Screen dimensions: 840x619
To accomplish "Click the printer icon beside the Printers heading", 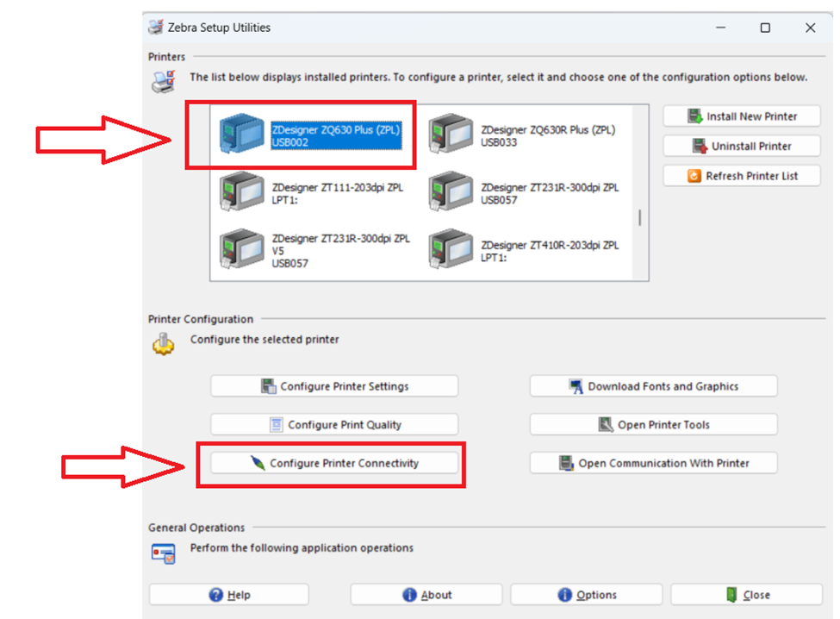I will (x=164, y=77).
